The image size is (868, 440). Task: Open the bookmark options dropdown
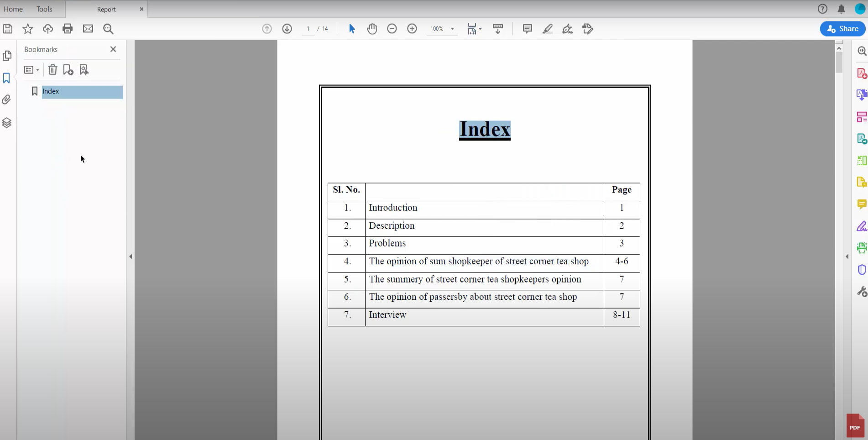(x=31, y=69)
